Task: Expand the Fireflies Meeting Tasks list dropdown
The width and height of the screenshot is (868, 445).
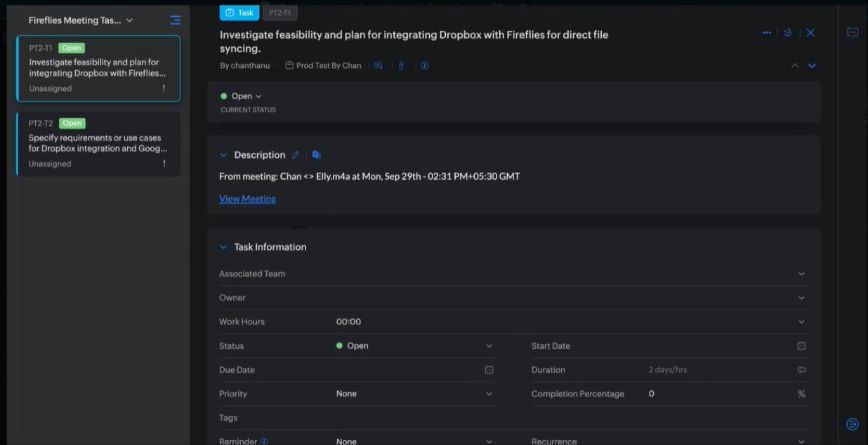Action: pyautogui.click(x=129, y=21)
